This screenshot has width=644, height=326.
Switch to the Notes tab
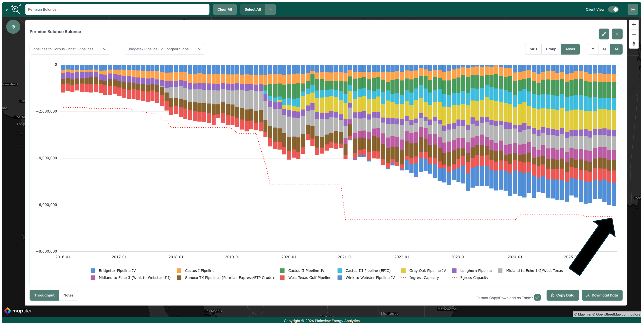tap(68, 295)
